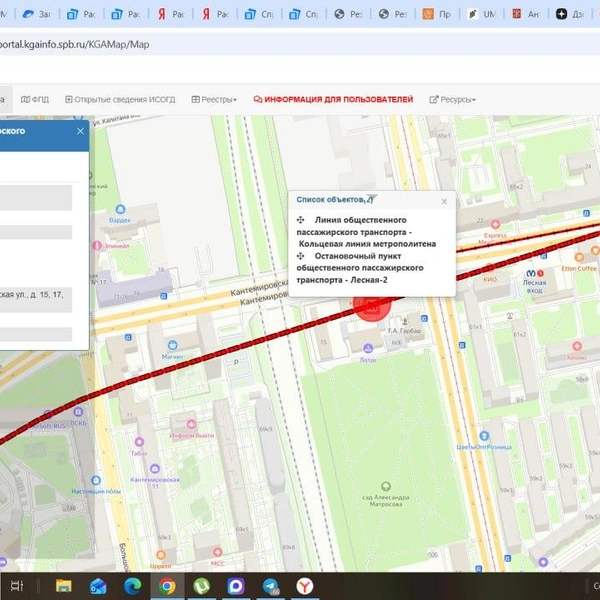Close the Список объектов popup

(x=444, y=201)
